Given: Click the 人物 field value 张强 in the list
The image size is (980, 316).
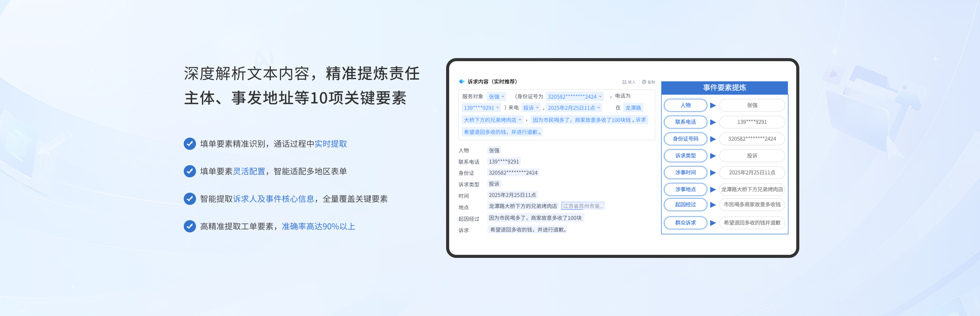Looking at the screenshot, I should [494, 150].
